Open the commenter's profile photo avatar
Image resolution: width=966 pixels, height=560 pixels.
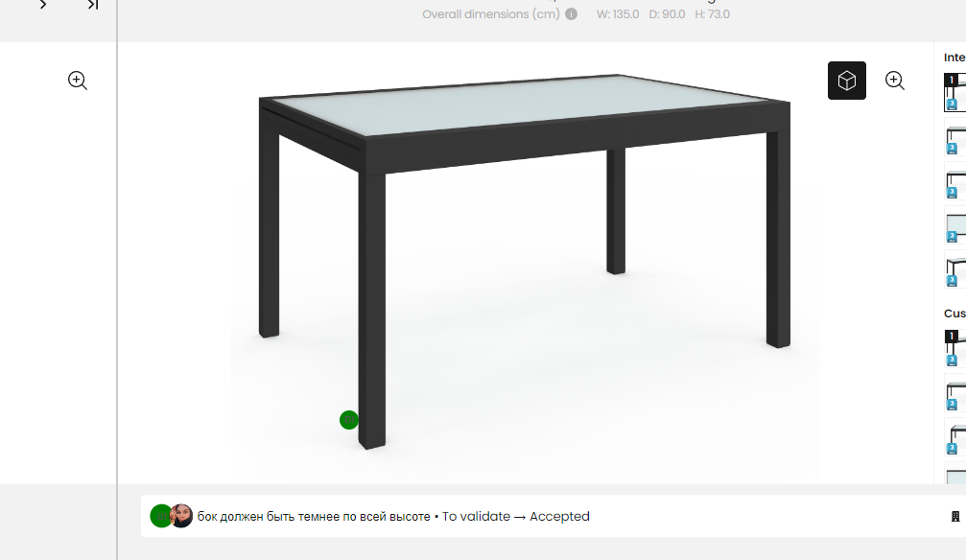tap(181, 516)
